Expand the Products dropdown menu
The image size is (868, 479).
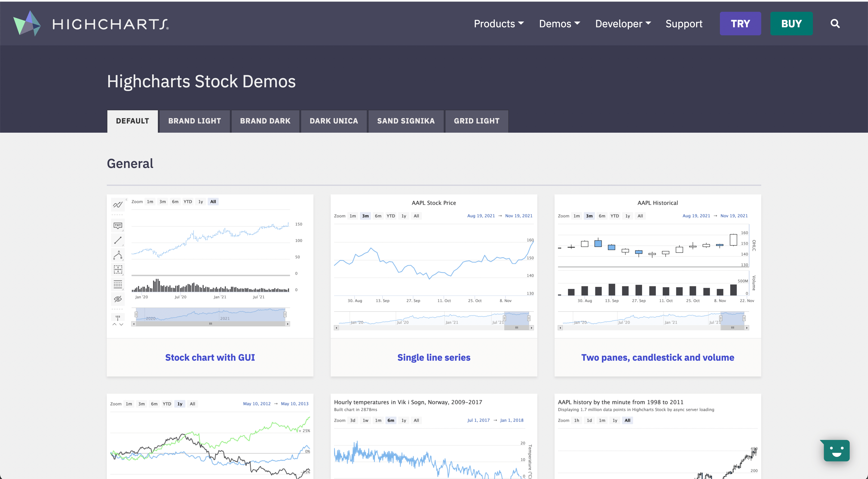click(x=499, y=24)
